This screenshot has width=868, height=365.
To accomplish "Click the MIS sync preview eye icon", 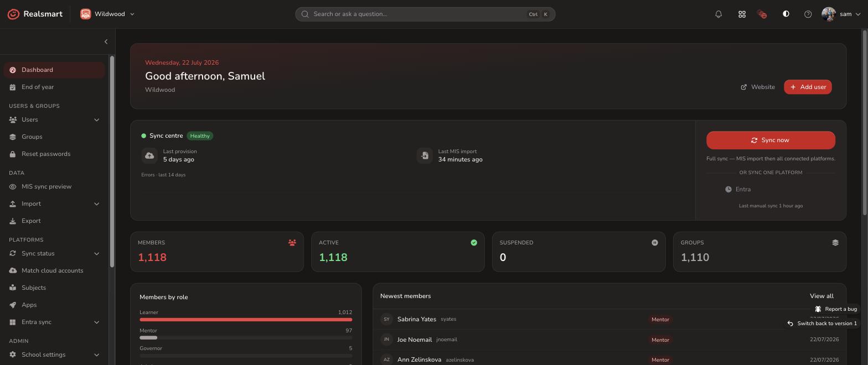I will [13, 186].
